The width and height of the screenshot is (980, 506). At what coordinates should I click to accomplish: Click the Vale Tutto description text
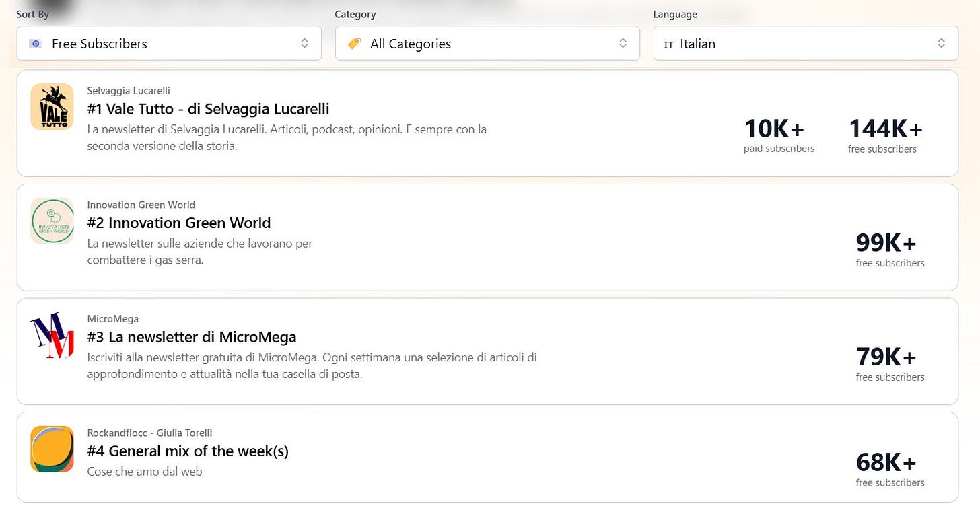(x=287, y=137)
